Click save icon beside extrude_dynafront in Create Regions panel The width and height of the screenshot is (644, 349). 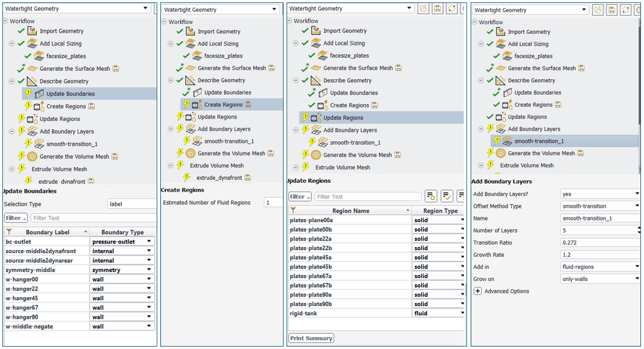coord(248,178)
